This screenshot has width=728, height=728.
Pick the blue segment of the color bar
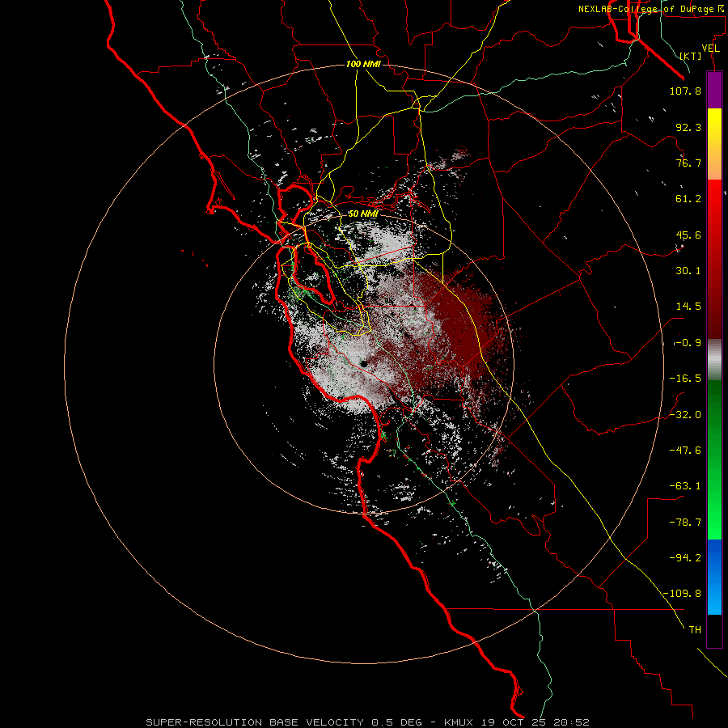pos(714,577)
